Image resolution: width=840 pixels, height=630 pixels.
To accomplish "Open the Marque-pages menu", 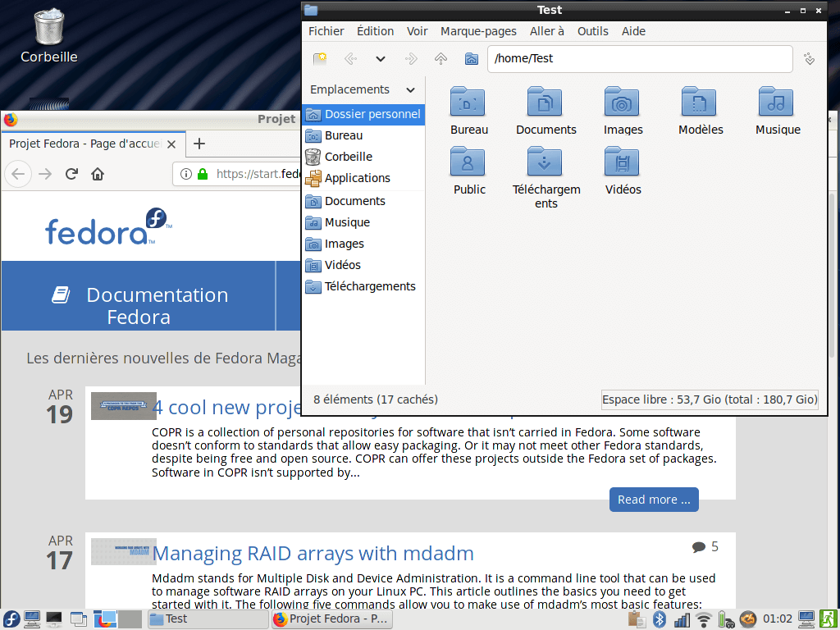I will coord(478,31).
